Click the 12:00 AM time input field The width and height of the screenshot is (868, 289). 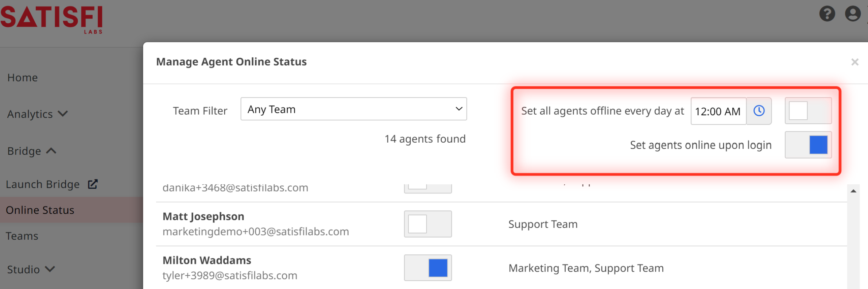[x=718, y=111]
